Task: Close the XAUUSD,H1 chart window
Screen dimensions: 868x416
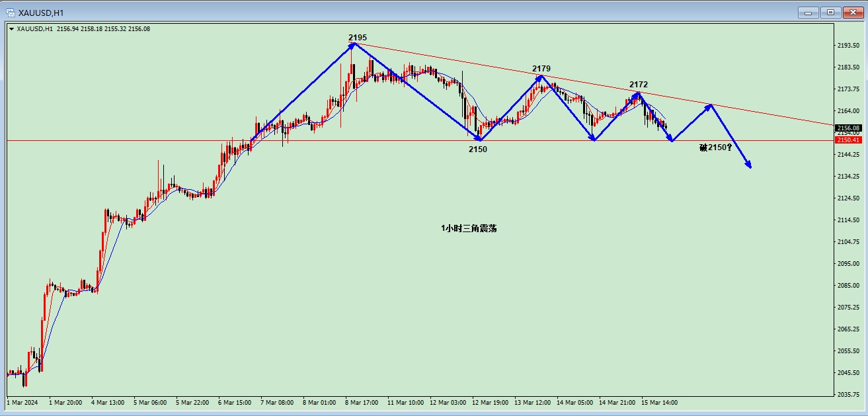Action: [853, 12]
